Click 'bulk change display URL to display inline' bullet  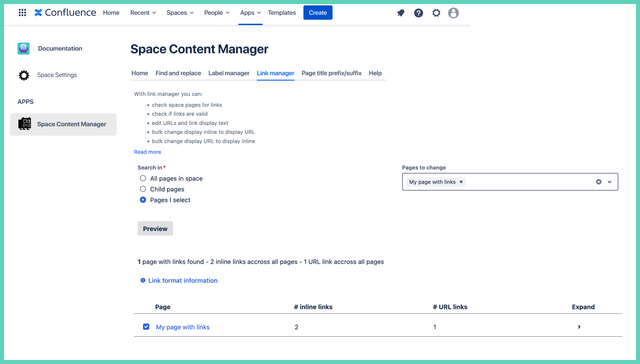pyautogui.click(x=203, y=141)
